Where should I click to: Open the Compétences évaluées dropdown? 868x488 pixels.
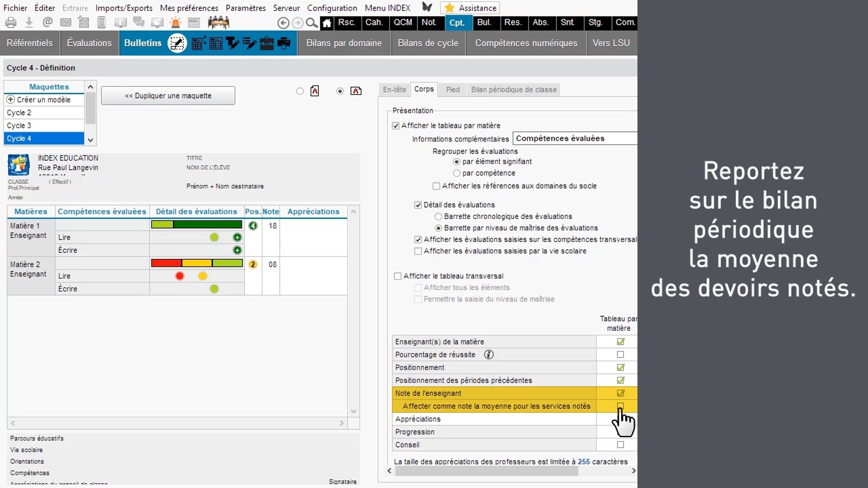575,138
